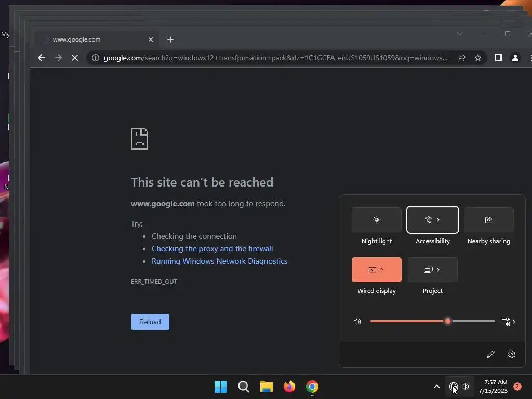Screen dimensions: 532x399
Task: Click the ERR_TIMED_OUT error code text
Action: (154, 281)
